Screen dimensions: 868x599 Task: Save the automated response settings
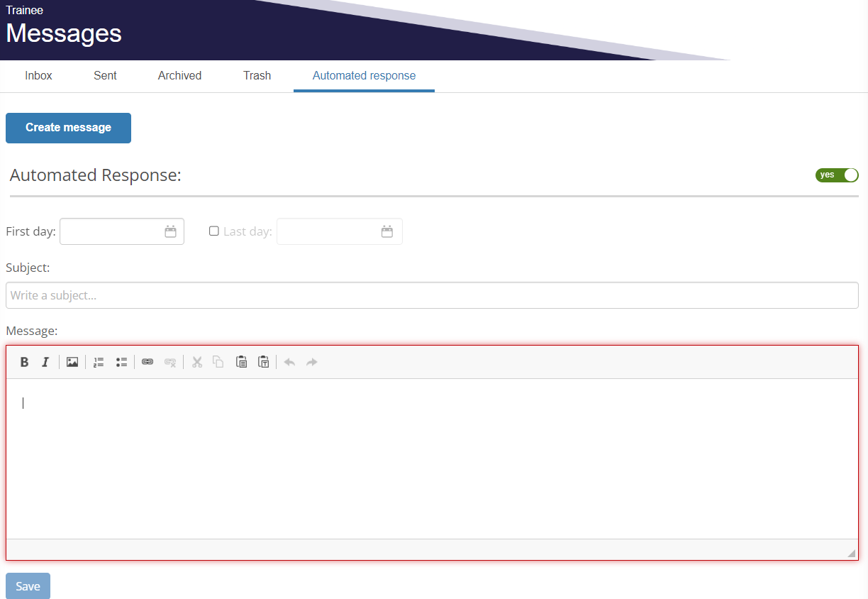[x=28, y=586]
